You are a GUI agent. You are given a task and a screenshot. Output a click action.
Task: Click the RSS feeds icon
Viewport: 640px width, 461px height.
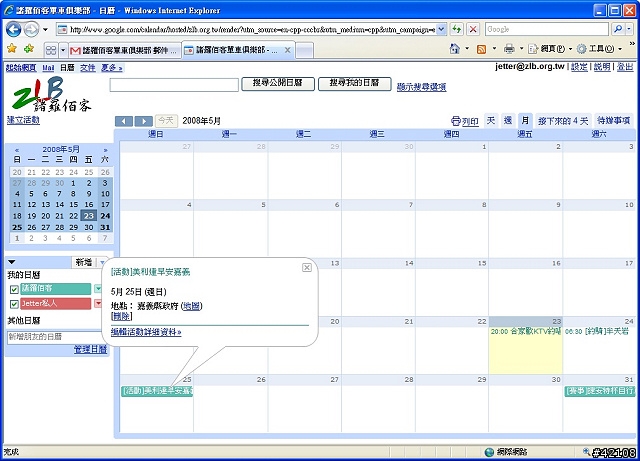(482, 49)
